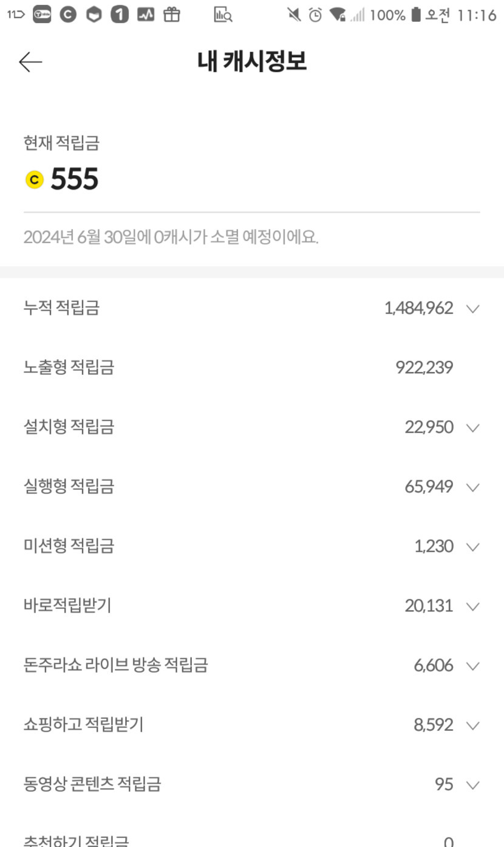Open the 미션형 적립금 chevron

coord(472,547)
